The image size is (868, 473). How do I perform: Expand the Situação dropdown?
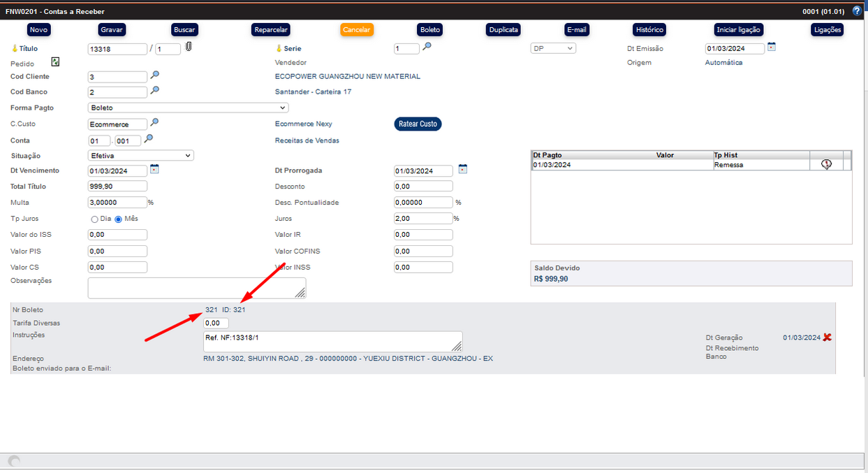[x=141, y=156]
